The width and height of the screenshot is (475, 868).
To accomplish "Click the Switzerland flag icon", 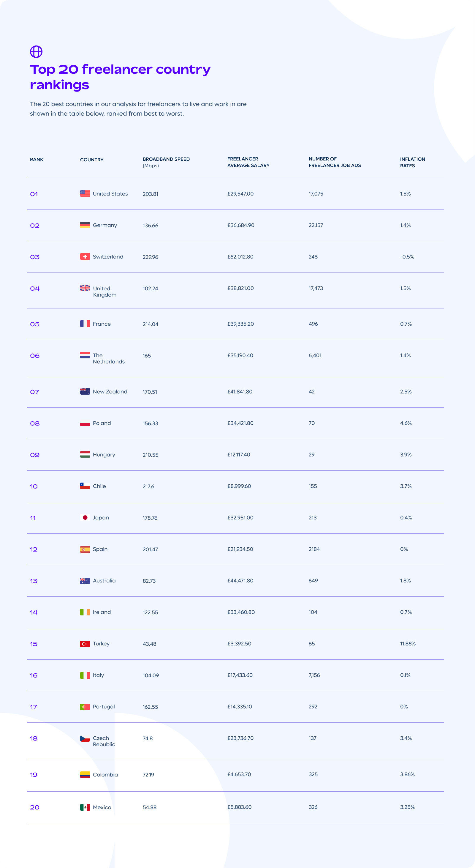I will click(x=85, y=256).
